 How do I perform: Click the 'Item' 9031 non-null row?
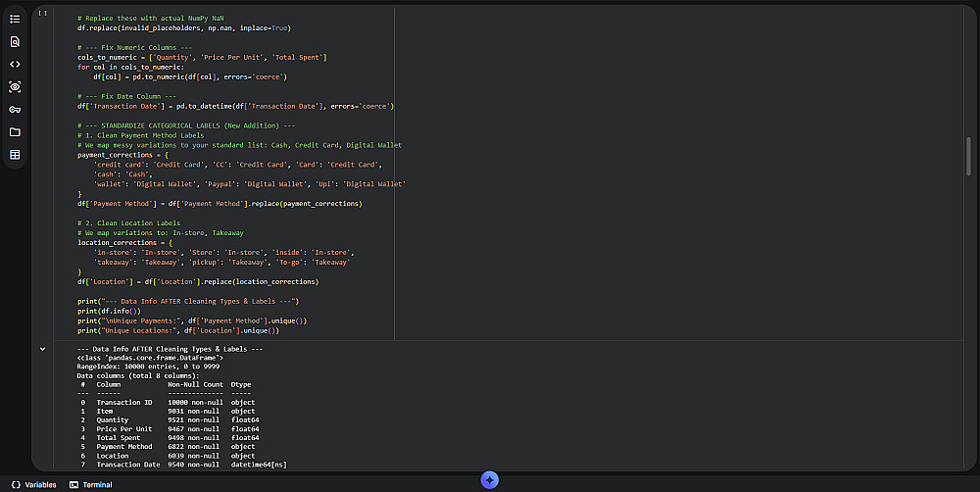168,412
